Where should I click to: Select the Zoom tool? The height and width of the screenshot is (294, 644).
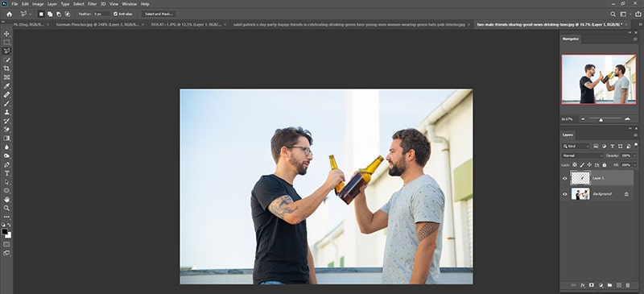[6, 208]
